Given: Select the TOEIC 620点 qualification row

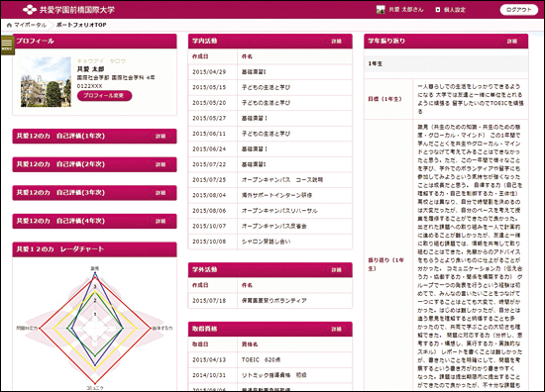Looking at the screenshot, I should (x=271, y=360).
